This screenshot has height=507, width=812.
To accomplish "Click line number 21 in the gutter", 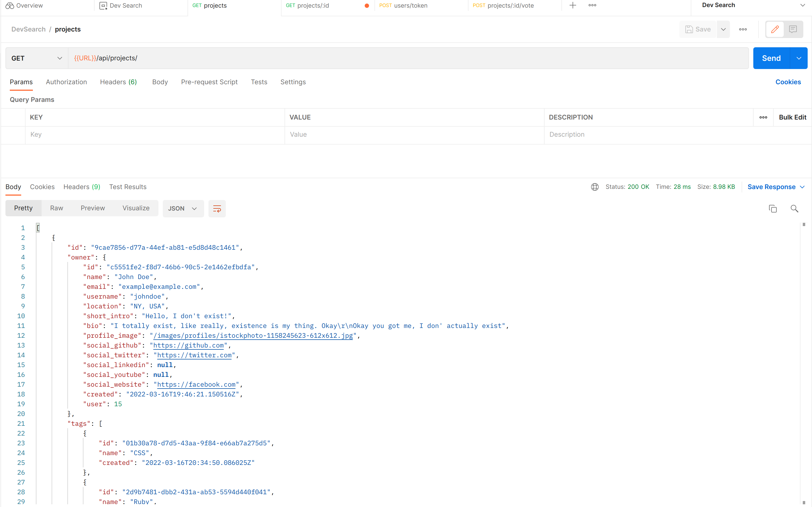I will tap(21, 424).
